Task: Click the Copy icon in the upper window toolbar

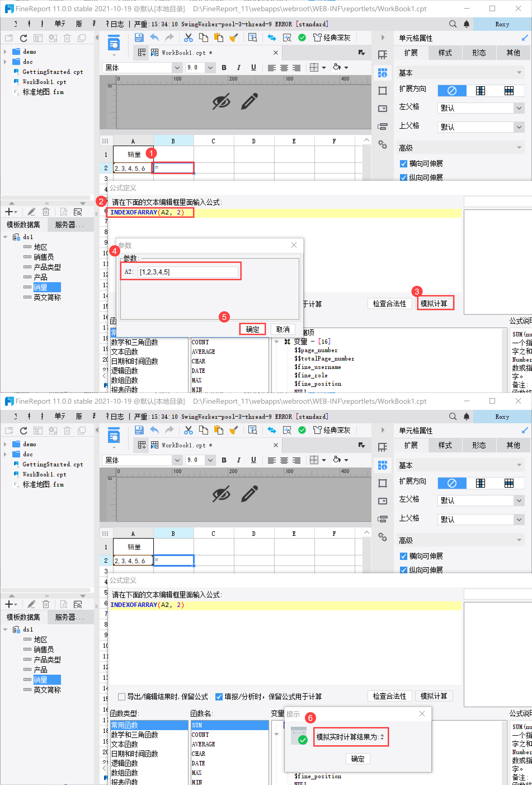Action: (204, 38)
